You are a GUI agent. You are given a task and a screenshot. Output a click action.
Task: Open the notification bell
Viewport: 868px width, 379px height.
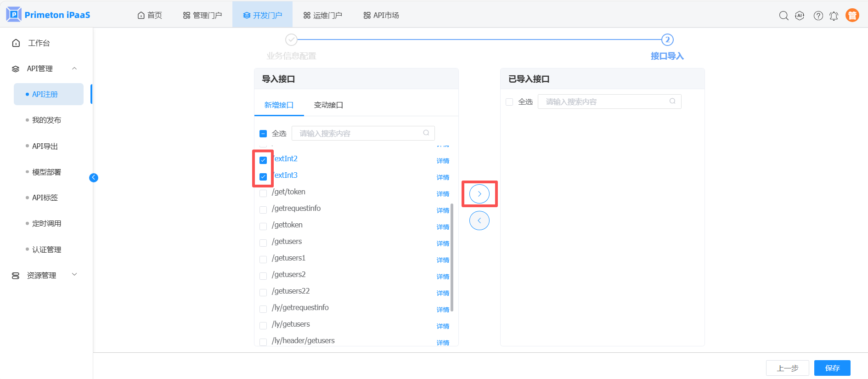(834, 16)
